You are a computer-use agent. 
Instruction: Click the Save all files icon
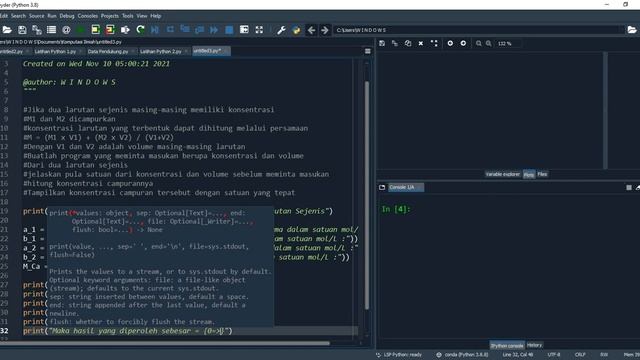click(37, 30)
